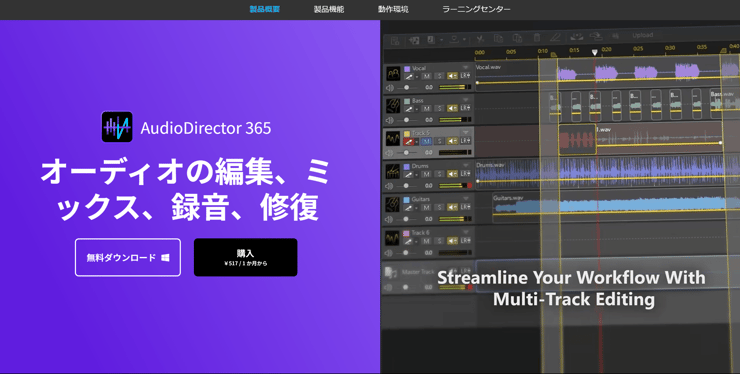Click the 購入 purchase button
Image resolution: width=740 pixels, height=374 pixels.
(x=245, y=257)
